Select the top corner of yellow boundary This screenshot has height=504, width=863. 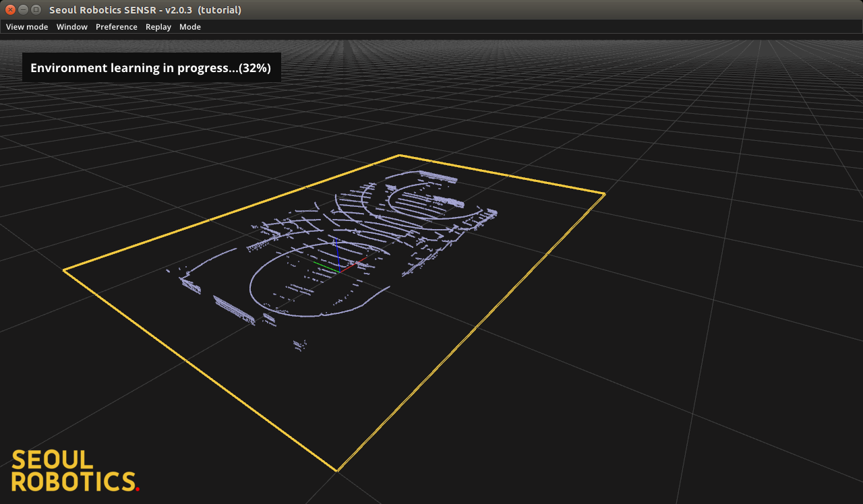pyautogui.click(x=399, y=156)
